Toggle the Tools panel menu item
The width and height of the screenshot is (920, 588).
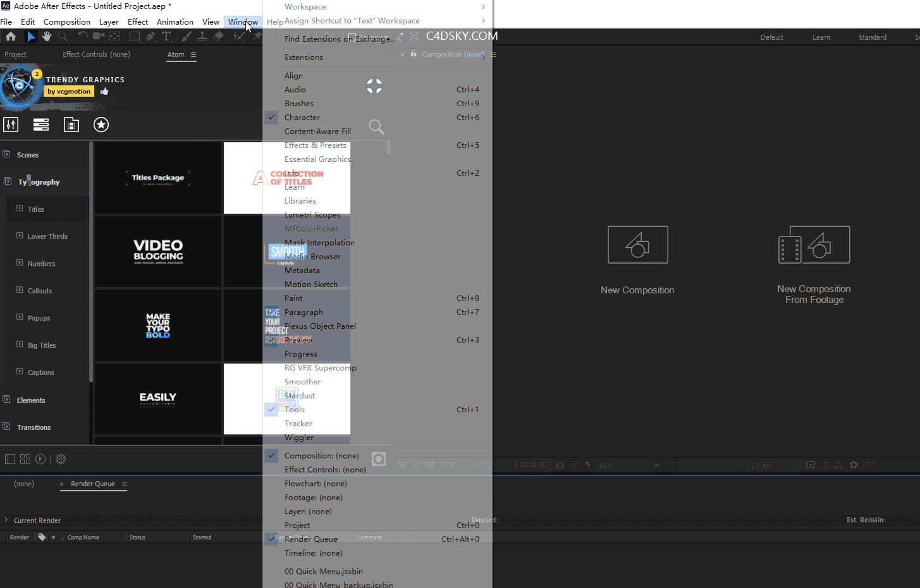pyautogui.click(x=377, y=409)
